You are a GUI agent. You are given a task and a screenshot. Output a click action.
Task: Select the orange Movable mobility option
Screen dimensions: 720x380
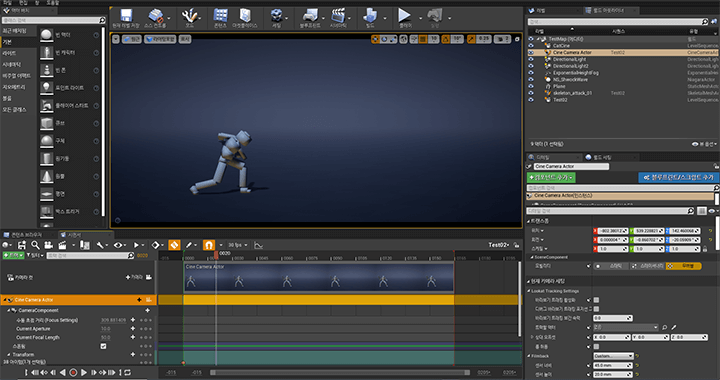pos(683,266)
